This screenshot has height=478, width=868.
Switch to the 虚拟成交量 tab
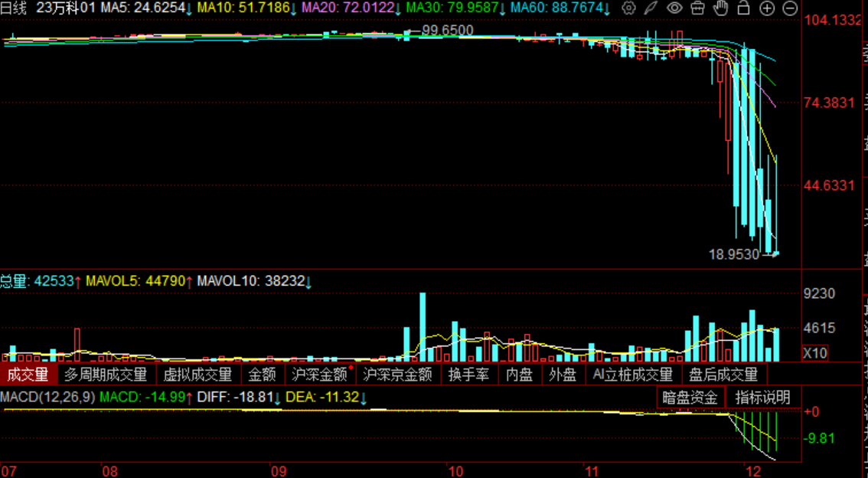[x=197, y=375]
